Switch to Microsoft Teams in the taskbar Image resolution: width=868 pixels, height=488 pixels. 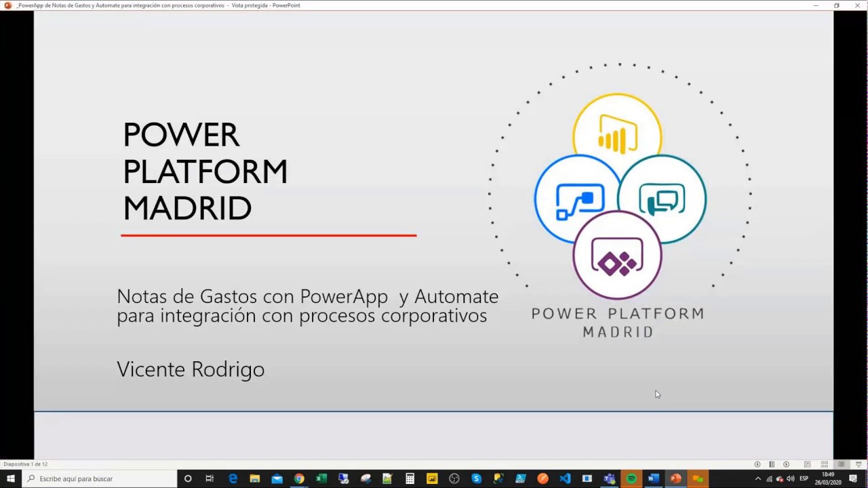pos(609,479)
